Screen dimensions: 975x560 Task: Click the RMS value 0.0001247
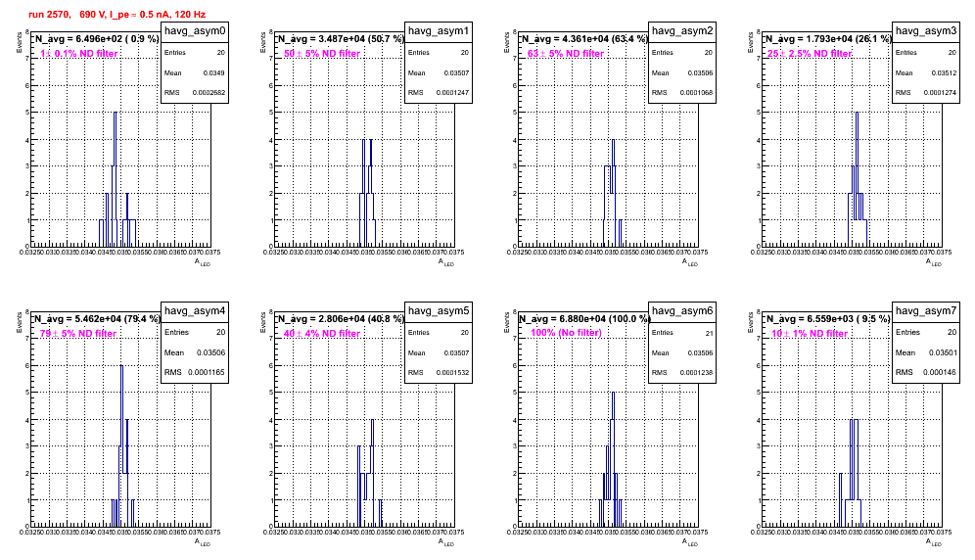tap(452, 93)
